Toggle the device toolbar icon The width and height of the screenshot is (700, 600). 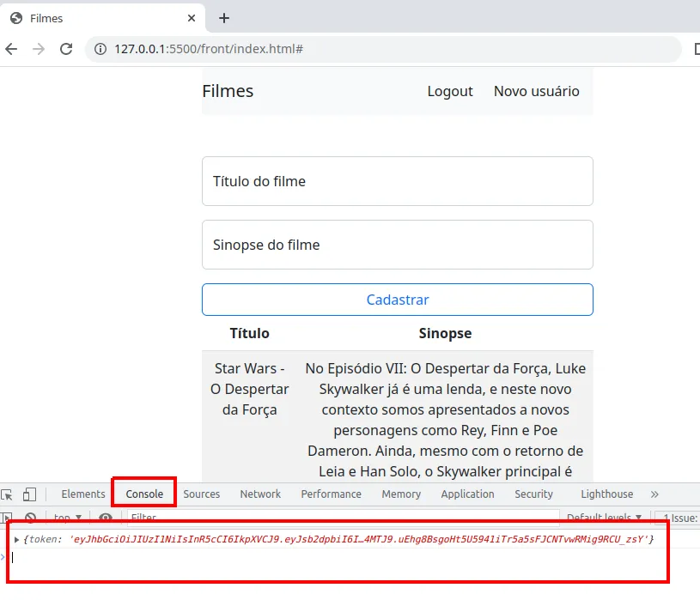coord(29,494)
